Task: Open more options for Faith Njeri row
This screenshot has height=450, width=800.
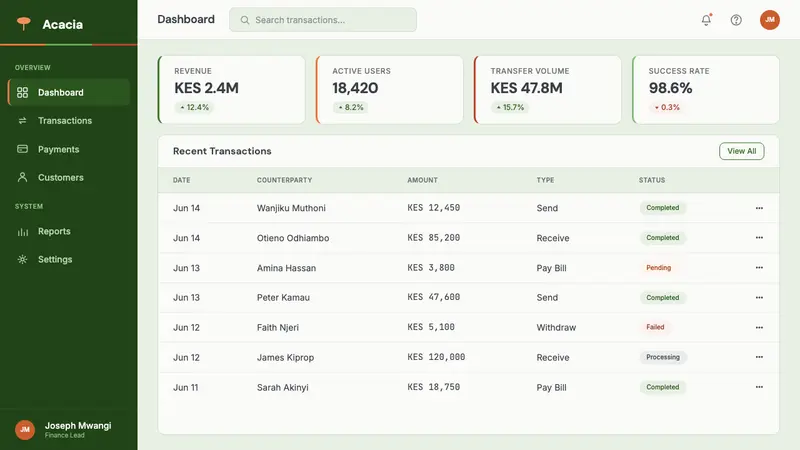Action: [759, 328]
